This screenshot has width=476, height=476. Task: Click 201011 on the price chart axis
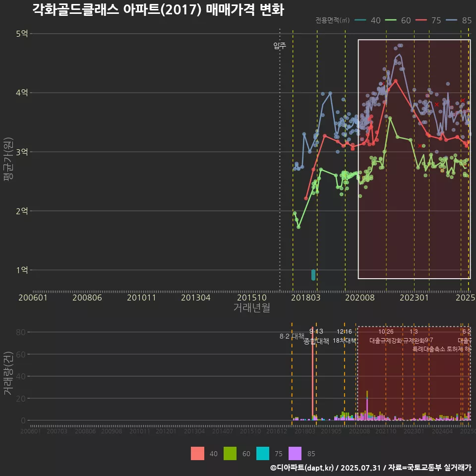[x=141, y=297]
